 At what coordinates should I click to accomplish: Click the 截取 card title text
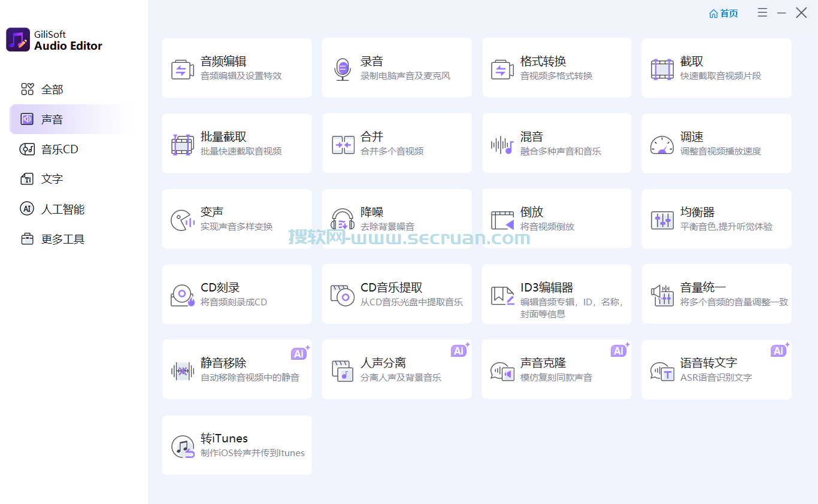pyautogui.click(x=692, y=61)
